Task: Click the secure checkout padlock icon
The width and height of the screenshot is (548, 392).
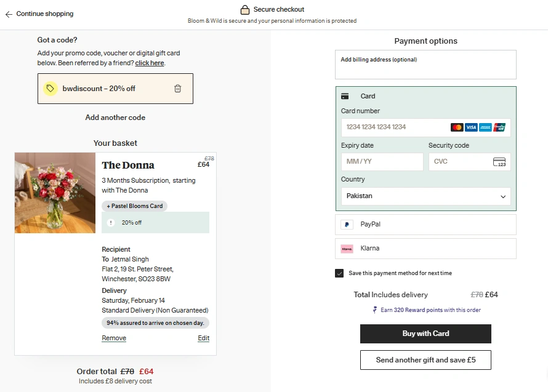Action: click(245, 10)
